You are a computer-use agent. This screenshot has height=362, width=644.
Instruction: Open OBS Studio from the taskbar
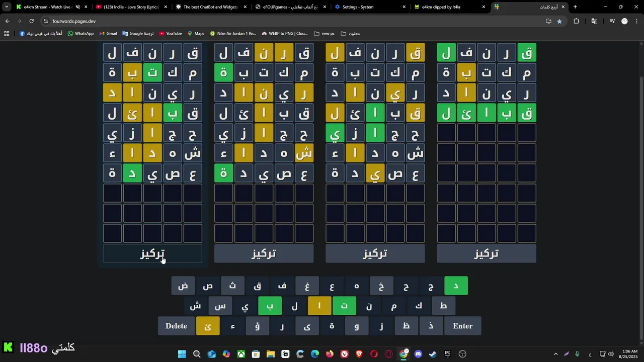pos(462,354)
